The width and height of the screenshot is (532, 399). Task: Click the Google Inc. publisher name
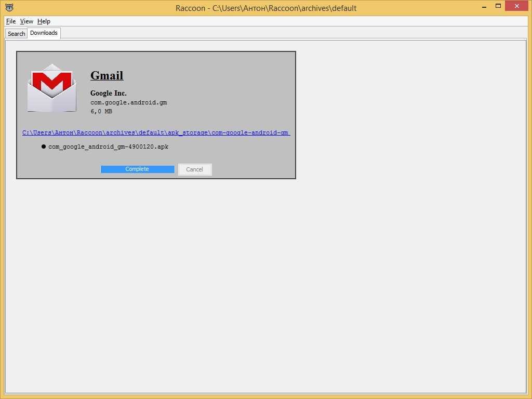click(x=108, y=93)
